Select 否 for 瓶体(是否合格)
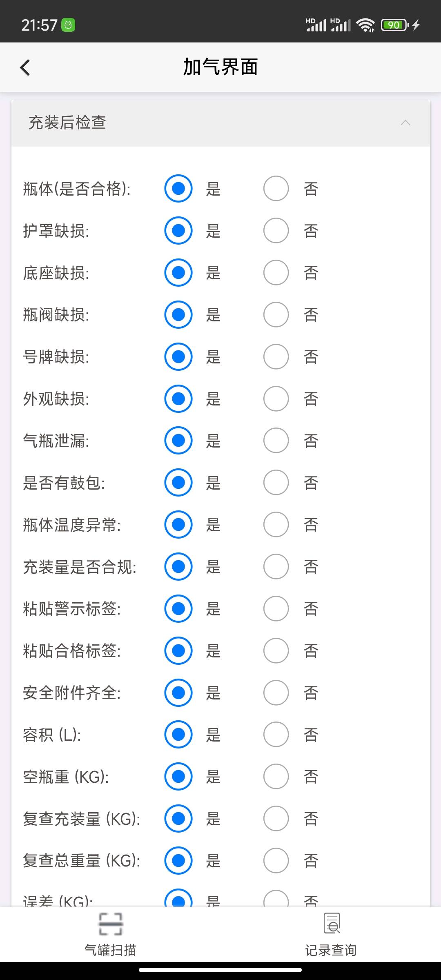441x980 pixels. [276, 189]
